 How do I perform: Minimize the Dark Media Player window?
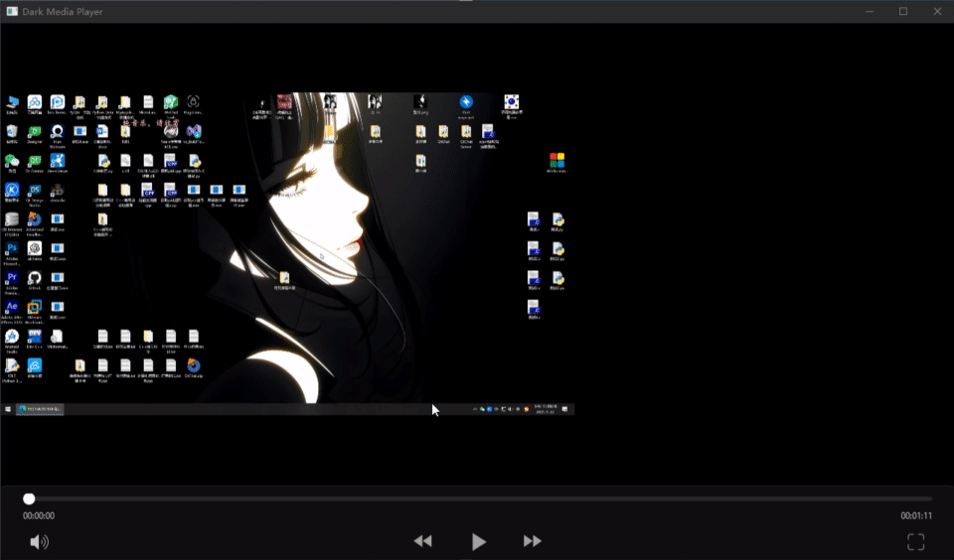click(871, 12)
